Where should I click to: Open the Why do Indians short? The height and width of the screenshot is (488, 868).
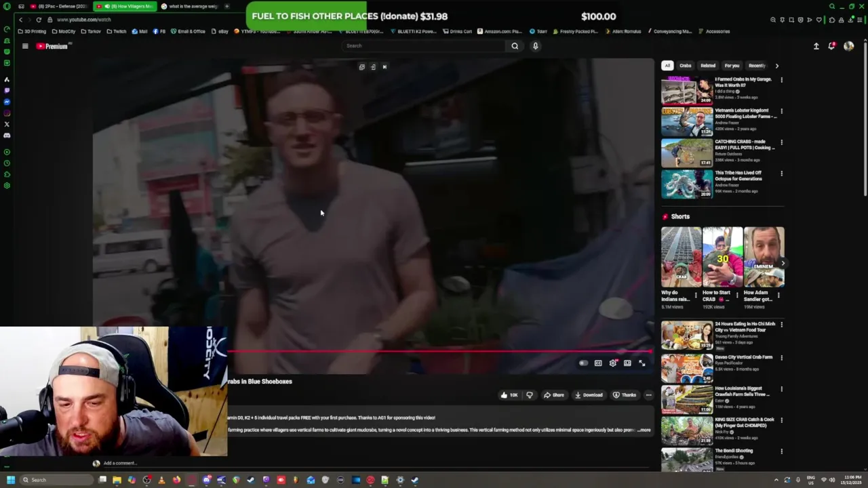[681, 257]
